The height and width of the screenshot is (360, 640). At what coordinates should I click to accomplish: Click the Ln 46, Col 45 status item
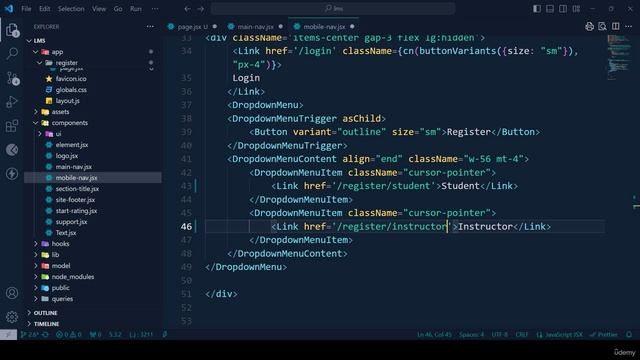point(434,335)
